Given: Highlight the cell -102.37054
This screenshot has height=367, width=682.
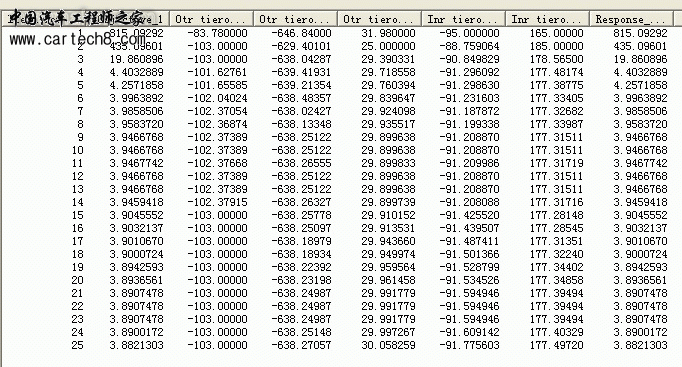Looking at the screenshot, I should click(x=217, y=111).
